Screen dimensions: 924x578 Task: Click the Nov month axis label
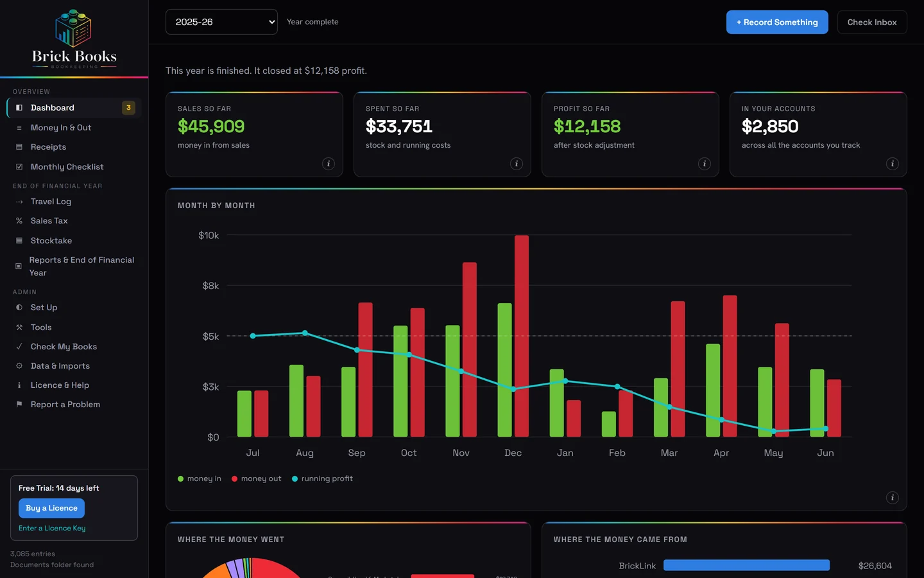click(x=461, y=453)
